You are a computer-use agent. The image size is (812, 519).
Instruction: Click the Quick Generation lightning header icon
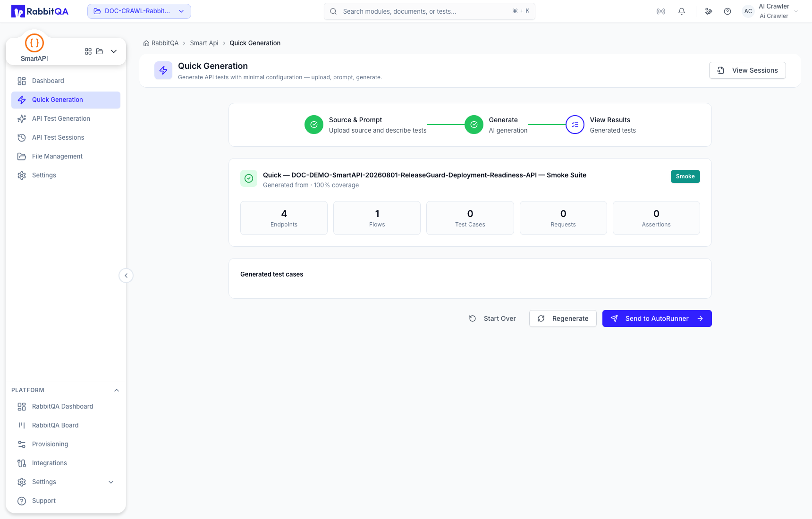[x=163, y=71]
